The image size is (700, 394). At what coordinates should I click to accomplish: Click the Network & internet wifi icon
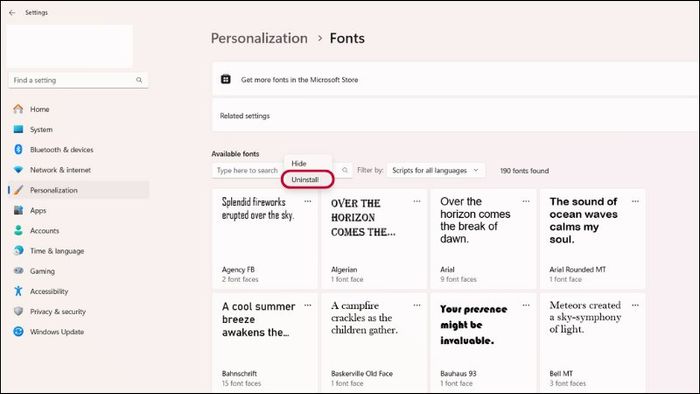[18, 170]
